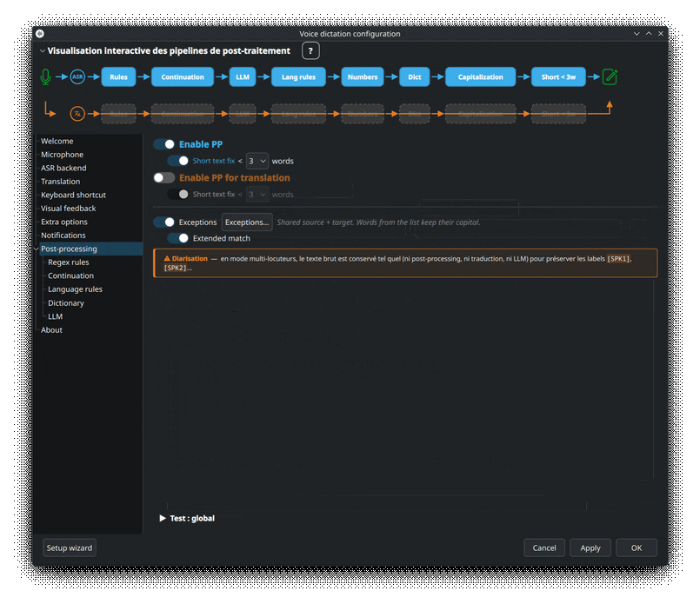Image resolution: width=700 pixels, height=604 pixels.
Task: Click the green microphone icon in pipeline
Action: click(45, 76)
